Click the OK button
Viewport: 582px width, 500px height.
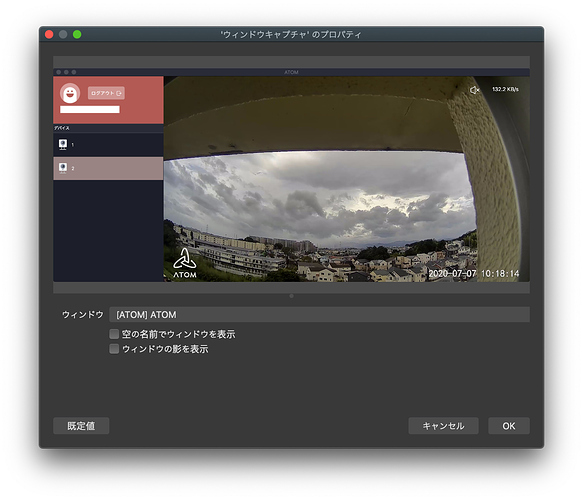coord(509,426)
